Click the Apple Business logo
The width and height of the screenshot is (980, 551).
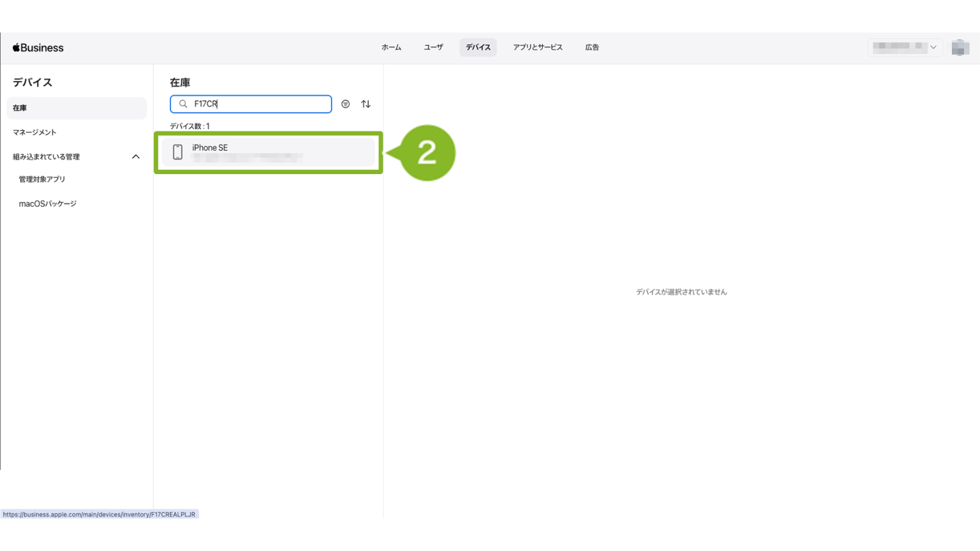[x=38, y=48]
